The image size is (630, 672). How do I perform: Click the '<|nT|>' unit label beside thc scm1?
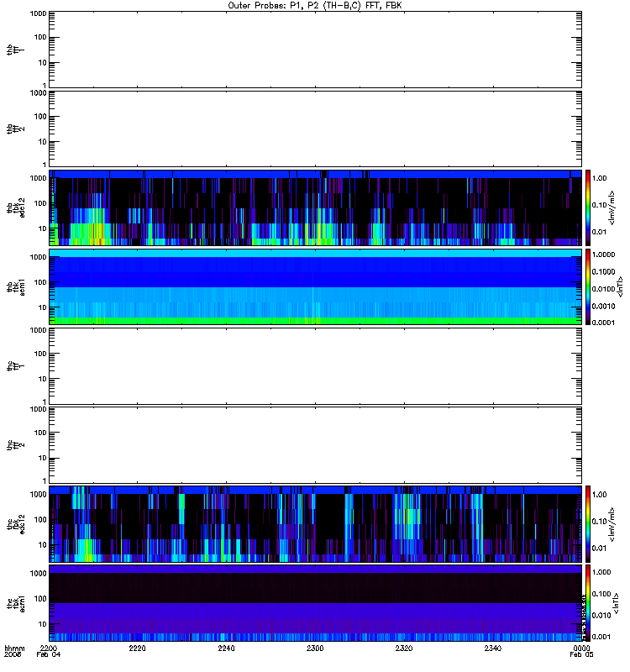coord(616,603)
